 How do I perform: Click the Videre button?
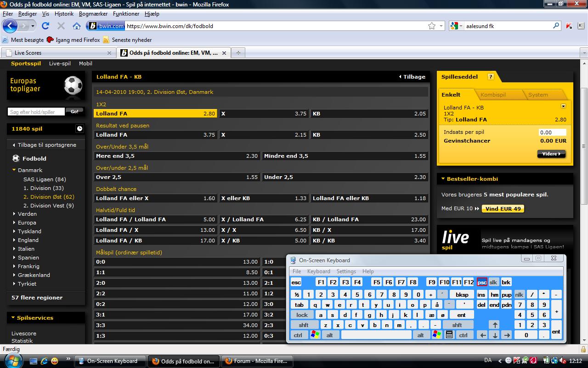coord(551,154)
